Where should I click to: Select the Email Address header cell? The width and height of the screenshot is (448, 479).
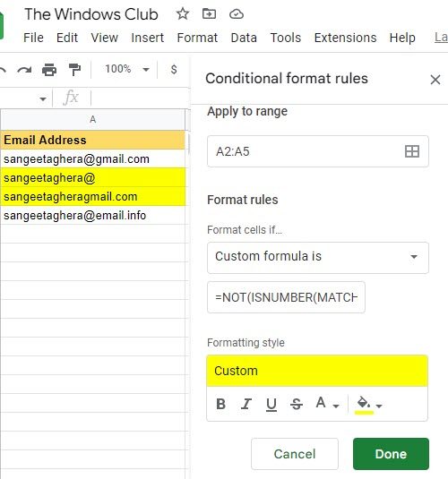click(92, 140)
